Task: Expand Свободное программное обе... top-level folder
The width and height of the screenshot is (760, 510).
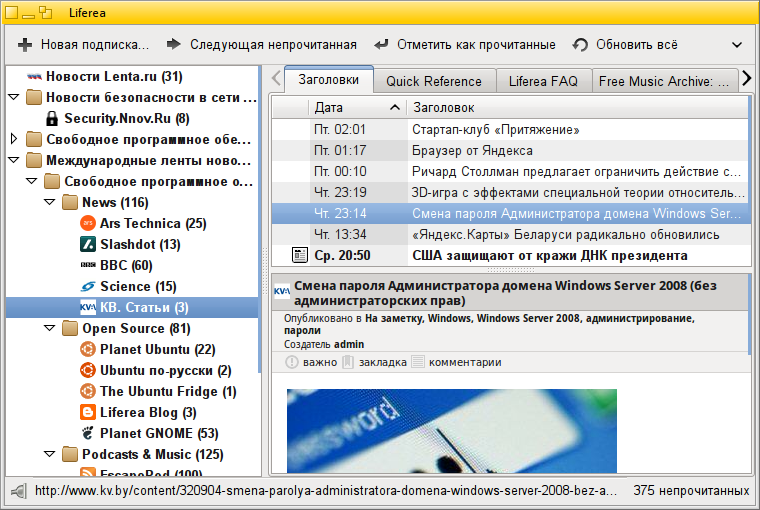Action: pos(14,139)
